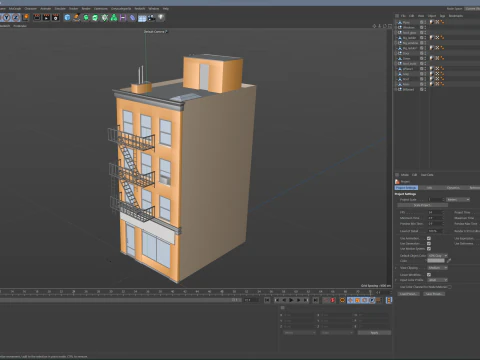This screenshot has height=360, width=480.
Task: Toggle the Z axis lock icon
Action: pos(16,17)
